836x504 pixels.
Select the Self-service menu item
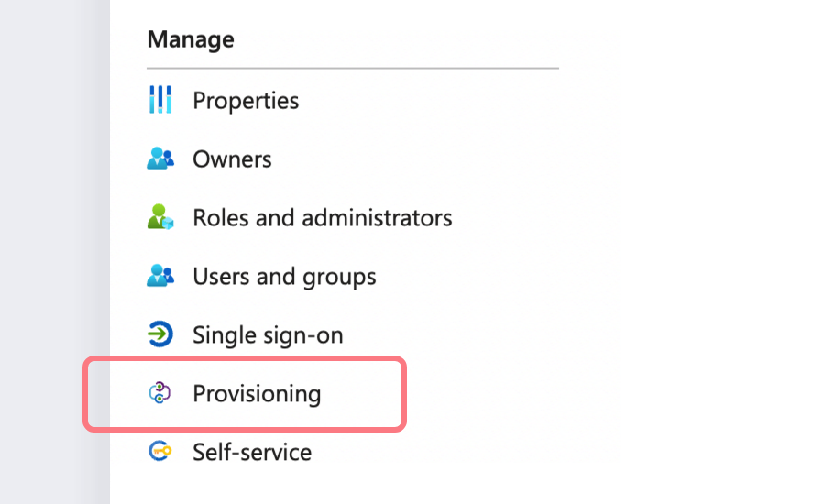pos(252,452)
